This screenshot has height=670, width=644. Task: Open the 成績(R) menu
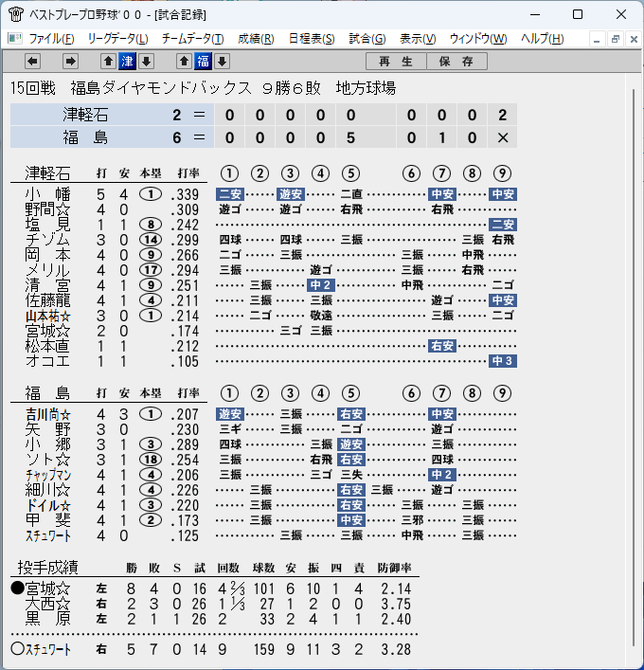pyautogui.click(x=256, y=39)
